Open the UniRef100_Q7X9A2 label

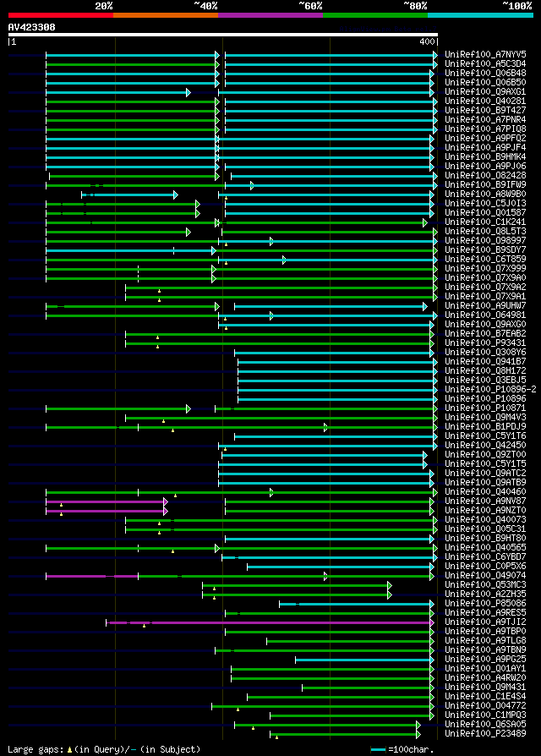[485, 288]
